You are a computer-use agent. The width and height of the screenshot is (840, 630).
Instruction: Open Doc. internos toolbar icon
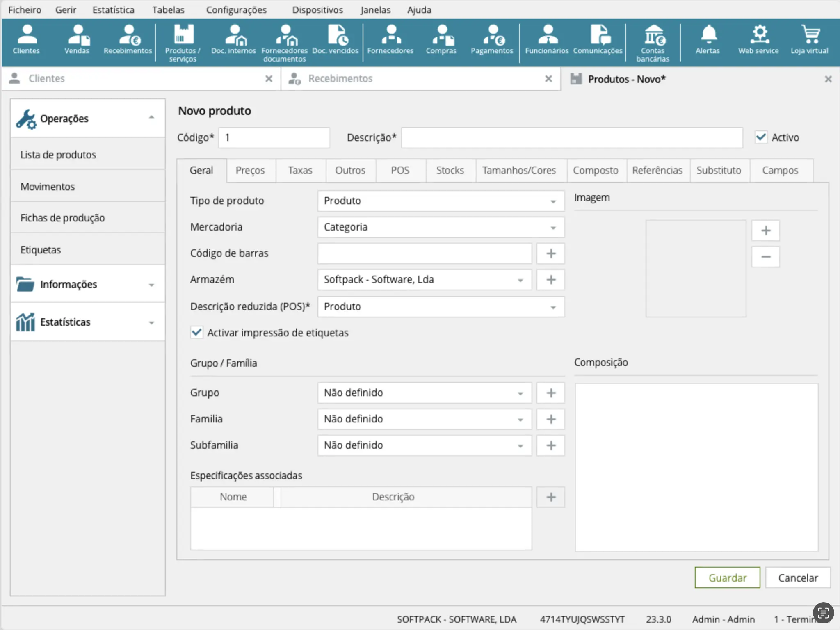click(x=234, y=40)
